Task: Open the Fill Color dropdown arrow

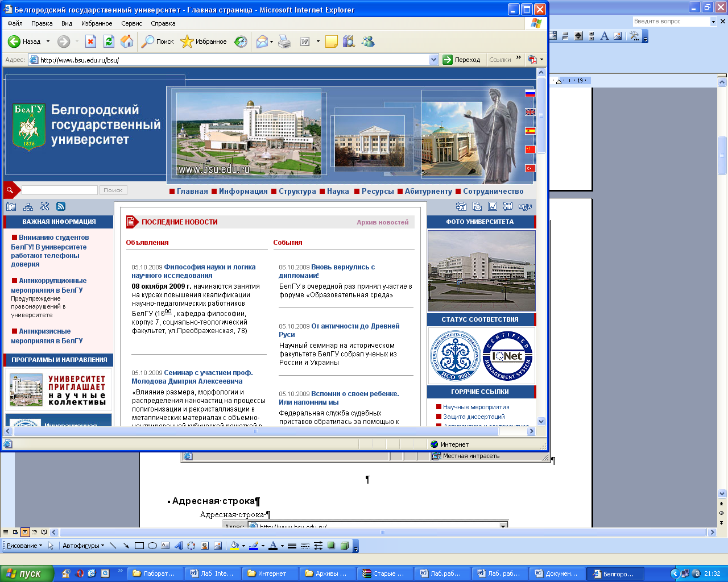Action: point(243,546)
